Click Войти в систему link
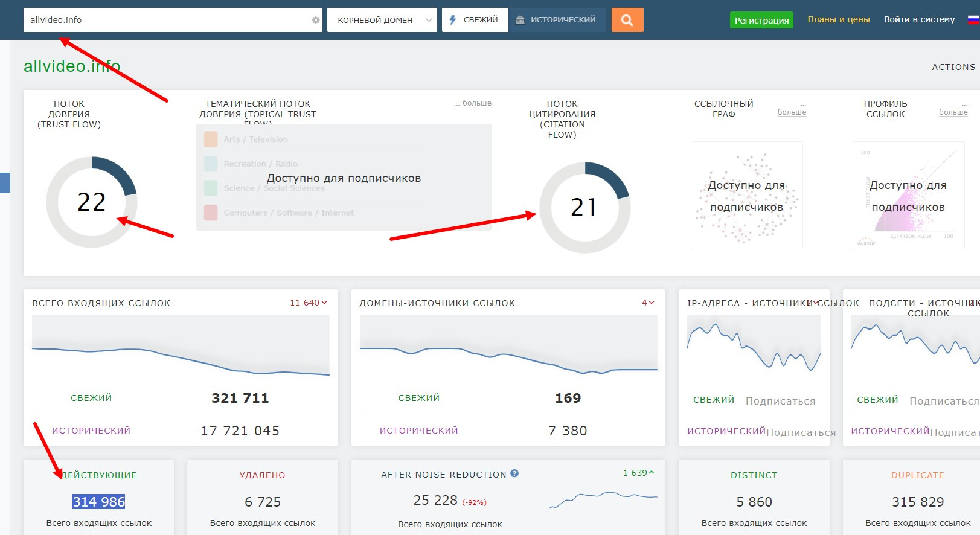The width and height of the screenshot is (980, 535). (x=919, y=19)
